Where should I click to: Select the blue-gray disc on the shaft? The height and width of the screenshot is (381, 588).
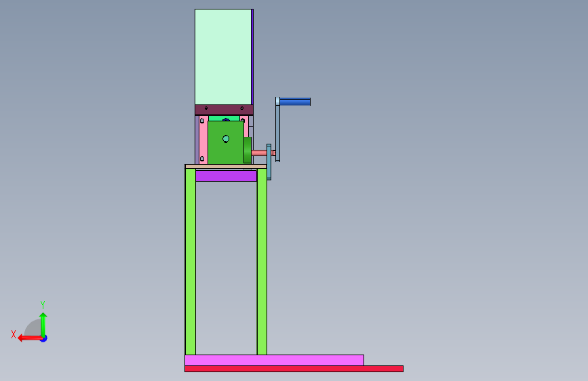(x=269, y=162)
